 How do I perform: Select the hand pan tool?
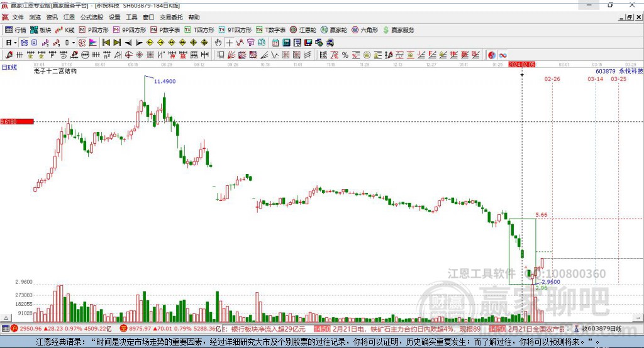[x=218, y=43]
